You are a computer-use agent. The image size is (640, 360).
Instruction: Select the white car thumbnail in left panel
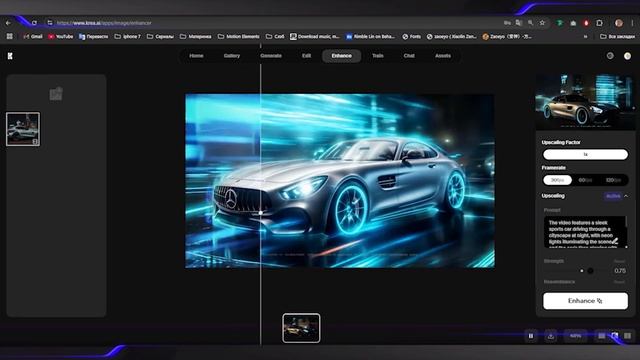(x=23, y=129)
